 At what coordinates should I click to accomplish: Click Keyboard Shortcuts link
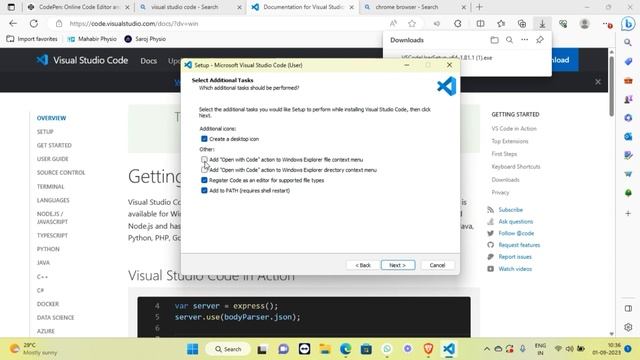coord(516,167)
